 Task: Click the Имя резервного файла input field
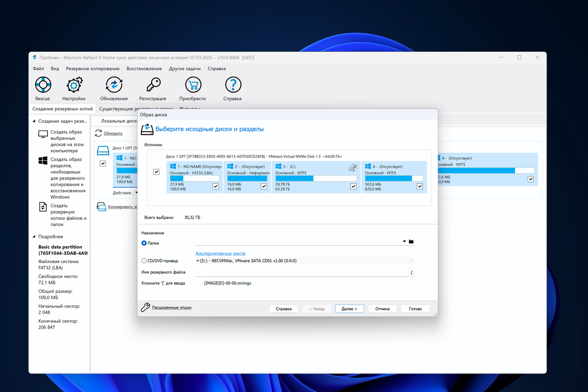(x=302, y=272)
